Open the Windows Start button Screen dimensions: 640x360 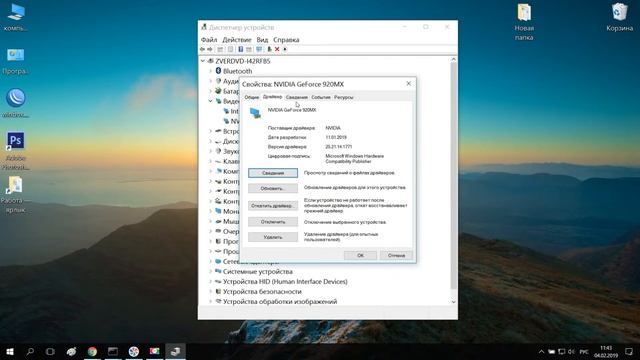click(10, 351)
